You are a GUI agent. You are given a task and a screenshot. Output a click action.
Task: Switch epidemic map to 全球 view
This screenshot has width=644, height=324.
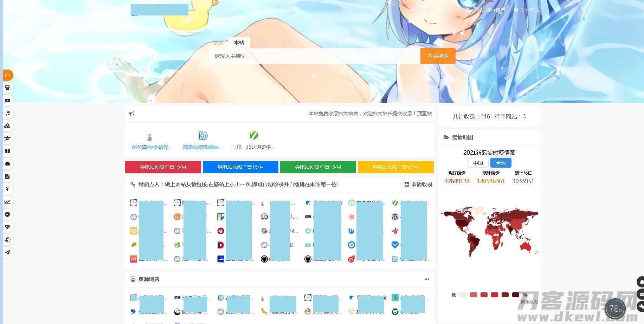501,162
